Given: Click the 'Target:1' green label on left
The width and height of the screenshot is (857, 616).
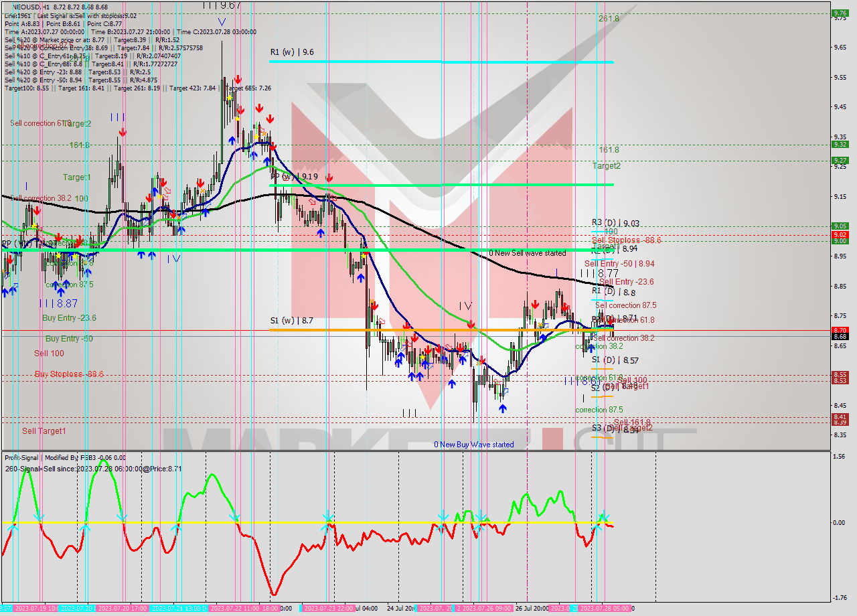Looking at the screenshot, I should pos(76,177).
